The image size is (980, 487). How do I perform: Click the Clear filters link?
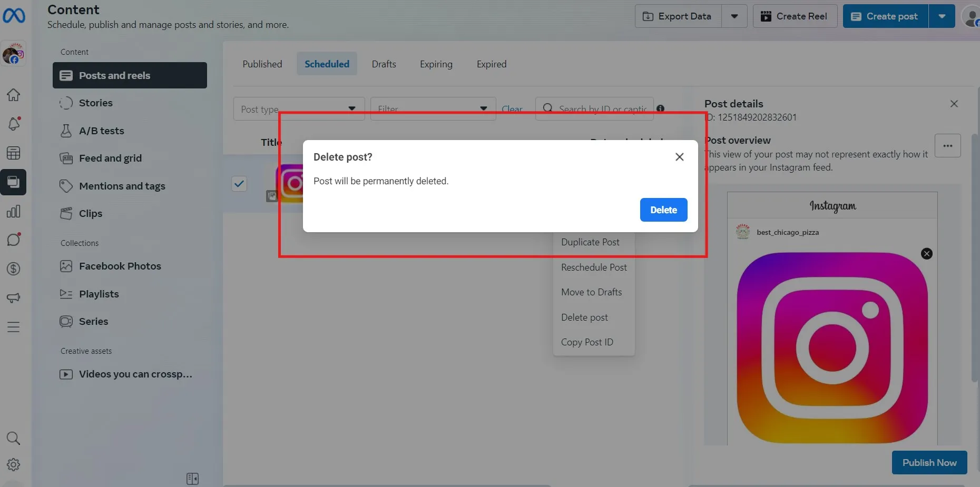pos(512,109)
